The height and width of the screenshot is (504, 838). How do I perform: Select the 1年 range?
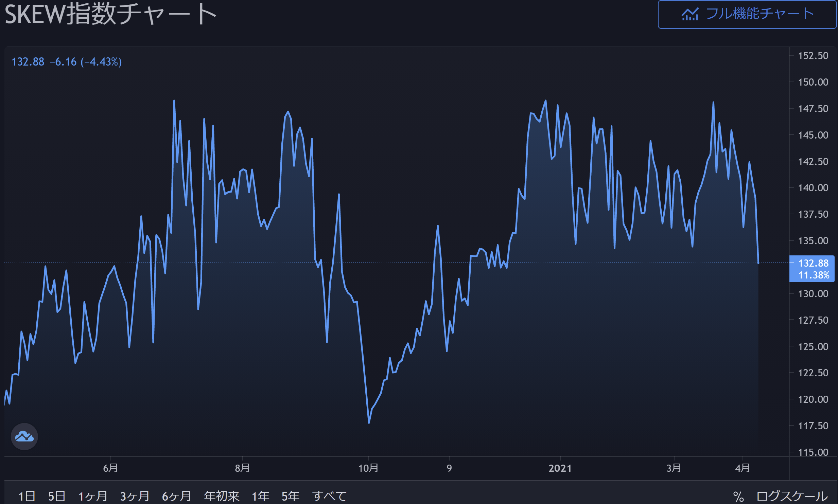260,497
